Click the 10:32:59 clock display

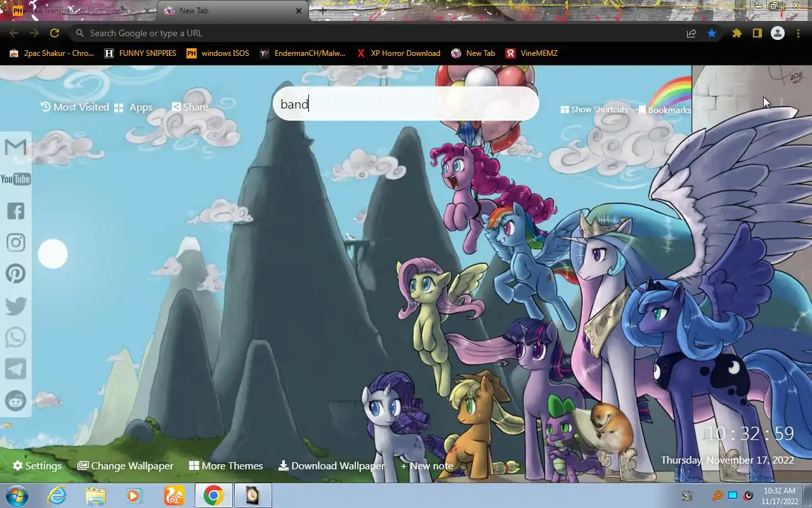[749, 434]
